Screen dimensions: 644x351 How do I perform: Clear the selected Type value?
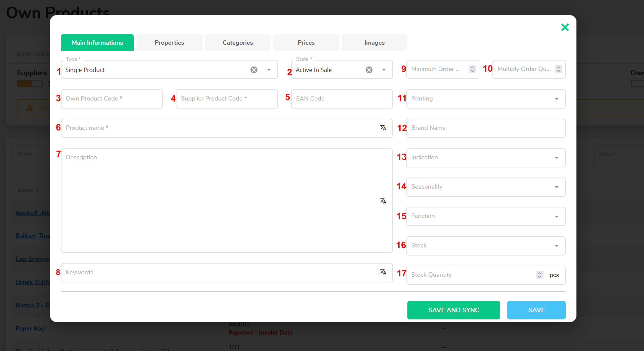[254, 70]
